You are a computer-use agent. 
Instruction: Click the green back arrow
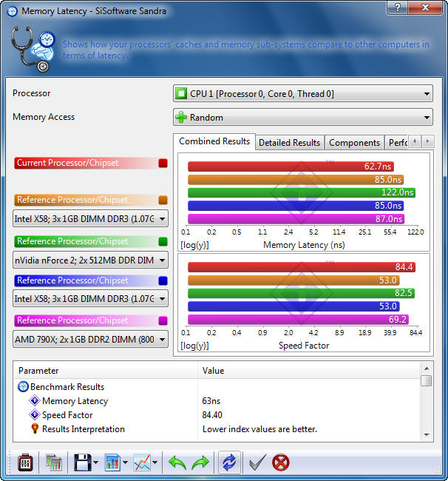177,462
